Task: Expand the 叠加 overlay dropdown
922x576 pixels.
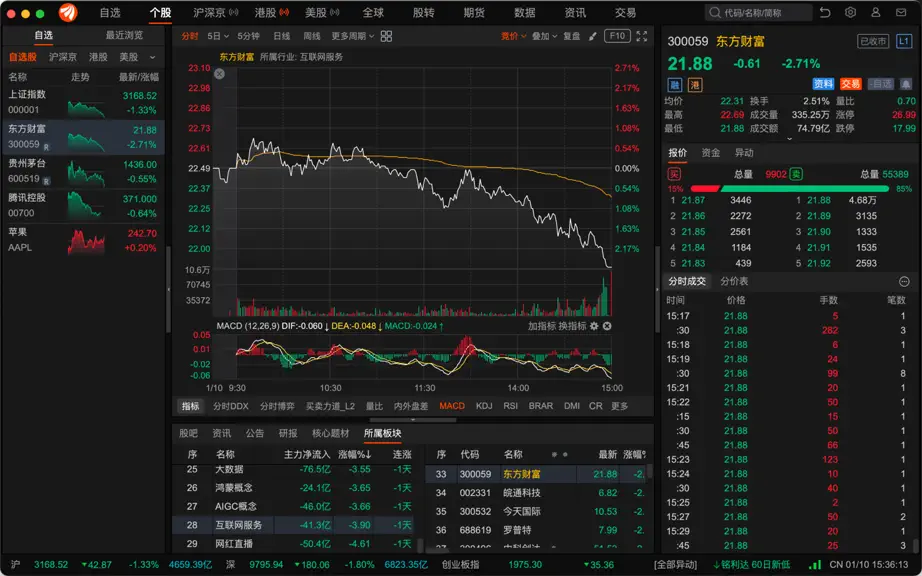Action: click(544, 36)
